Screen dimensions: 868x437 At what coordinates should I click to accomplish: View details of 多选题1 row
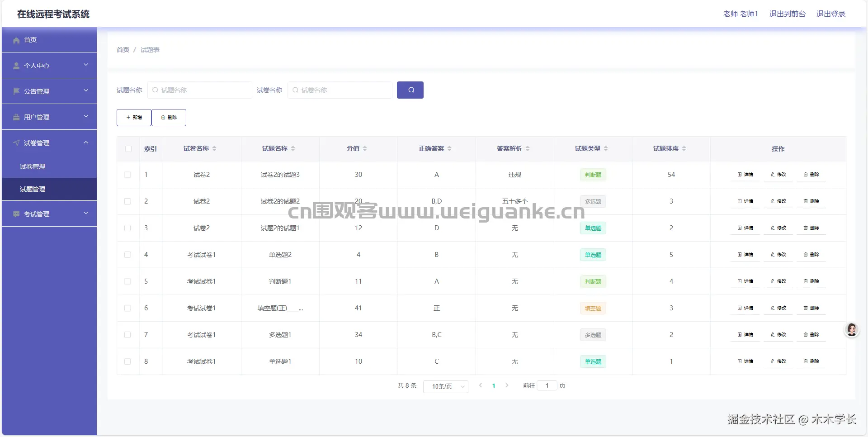coord(745,335)
